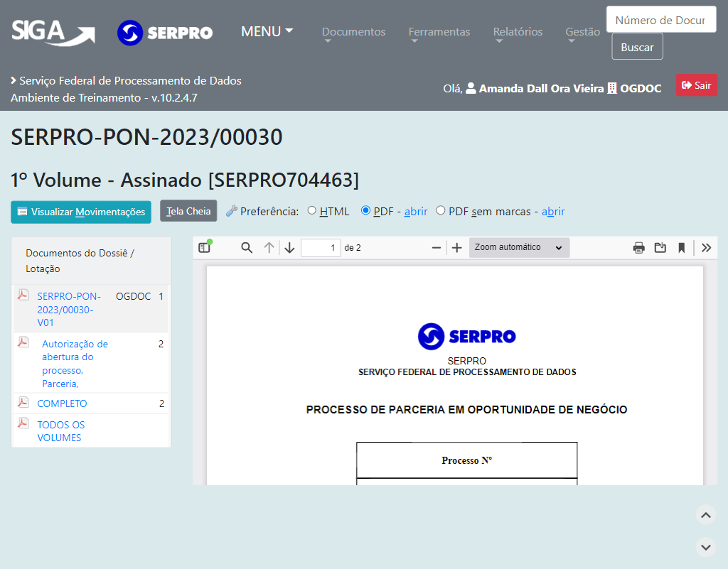Click Visualizar Movimentações button
The width and height of the screenshot is (728, 569).
pyautogui.click(x=81, y=212)
